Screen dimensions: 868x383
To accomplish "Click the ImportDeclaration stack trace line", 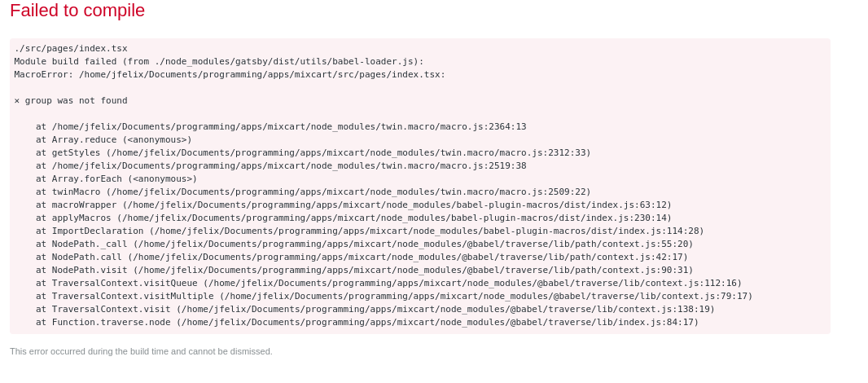I will pyautogui.click(x=370, y=231).
